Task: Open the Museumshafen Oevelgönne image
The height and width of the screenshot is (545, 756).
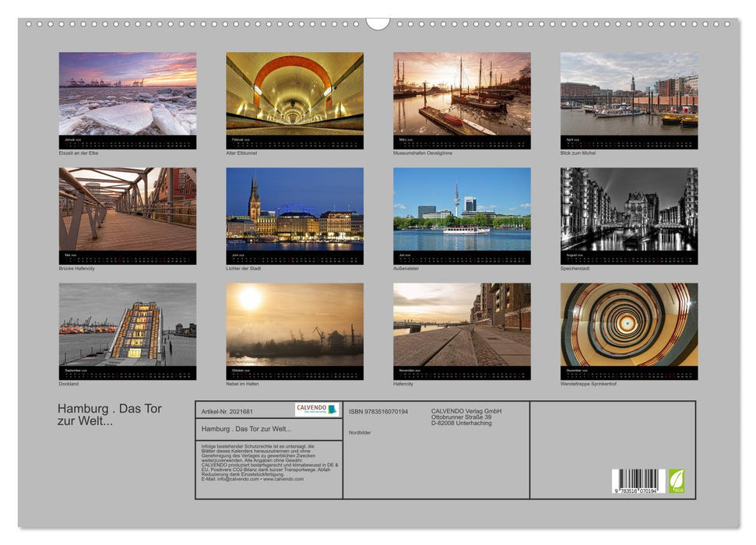Action: [x=462, y=94]
